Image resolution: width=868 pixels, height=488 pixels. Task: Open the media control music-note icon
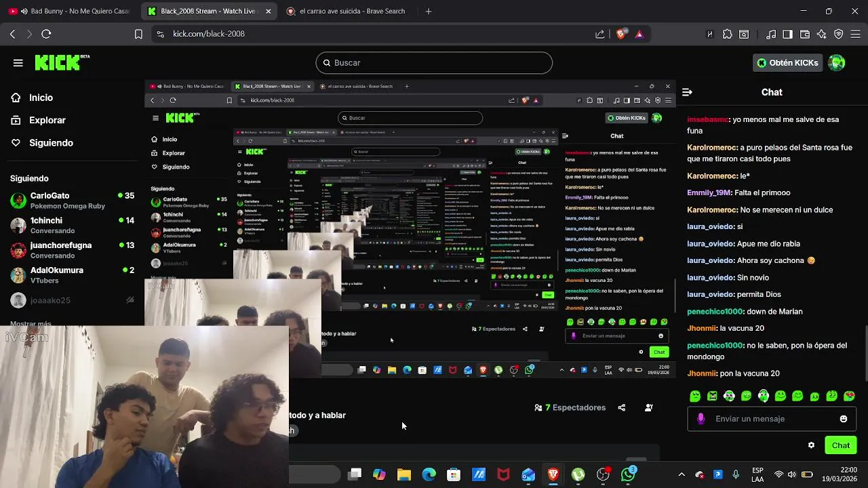pyautogui.click(x=771, y=34)
